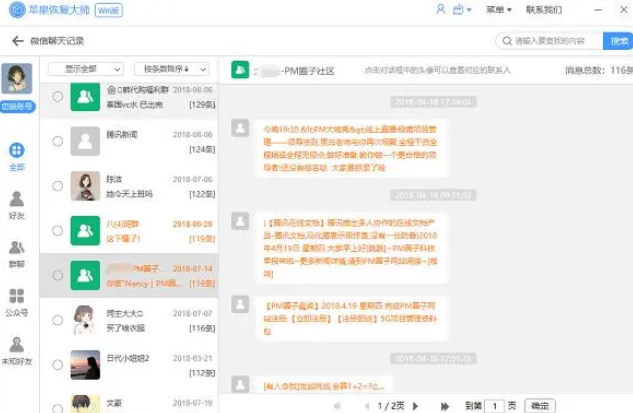Select the 未知好友 sidebar tab

(17, 351)
